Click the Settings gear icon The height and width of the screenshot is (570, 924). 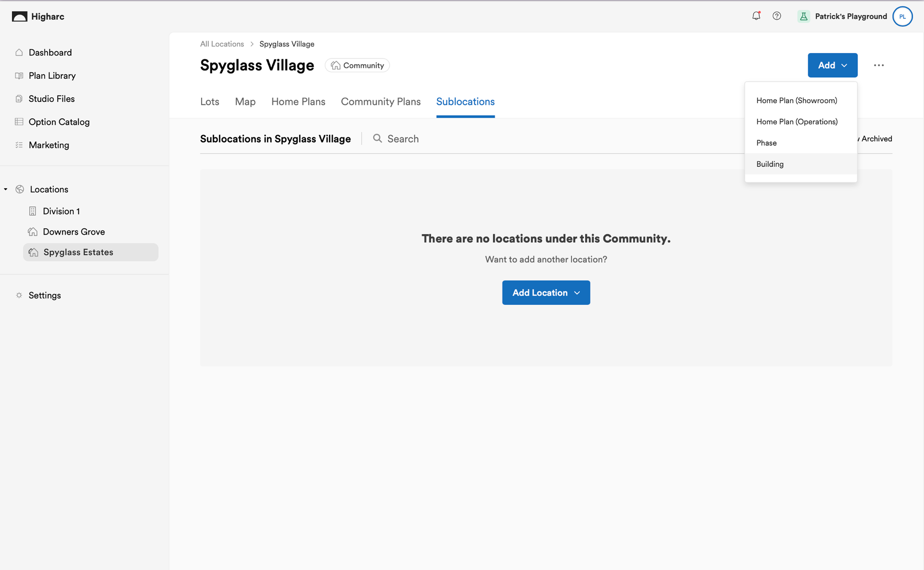(19, 295)
